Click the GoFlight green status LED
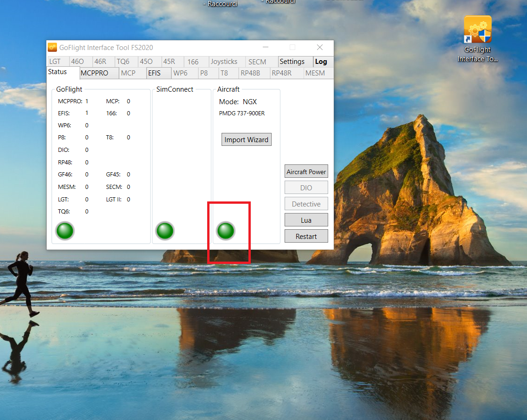 [65, 231]
